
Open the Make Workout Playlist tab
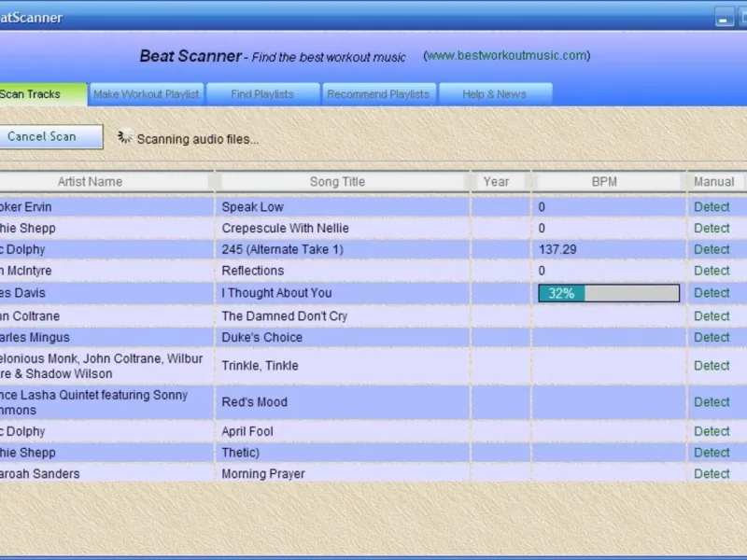pos(147,94)
